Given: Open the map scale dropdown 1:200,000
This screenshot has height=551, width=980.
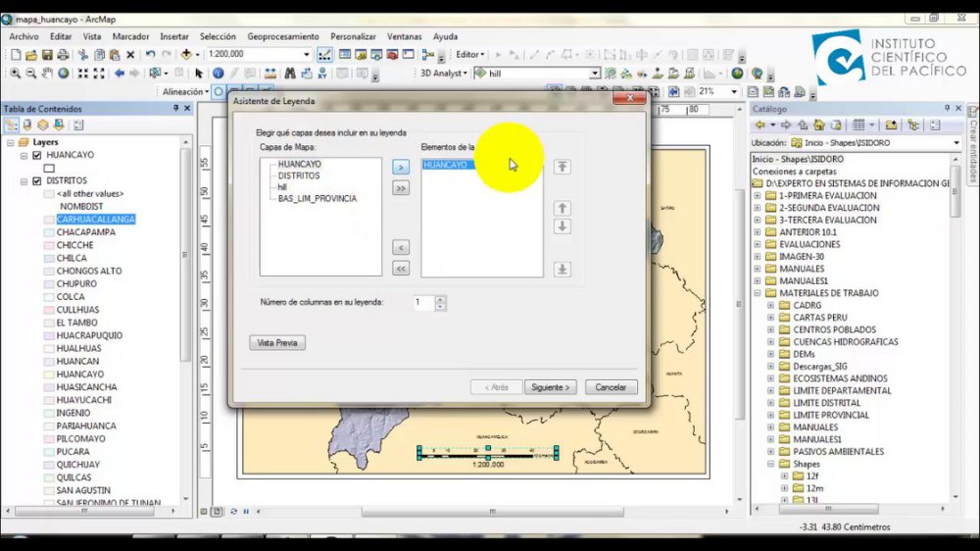Looking at the screenshot, I should click(x=306, y=54).
